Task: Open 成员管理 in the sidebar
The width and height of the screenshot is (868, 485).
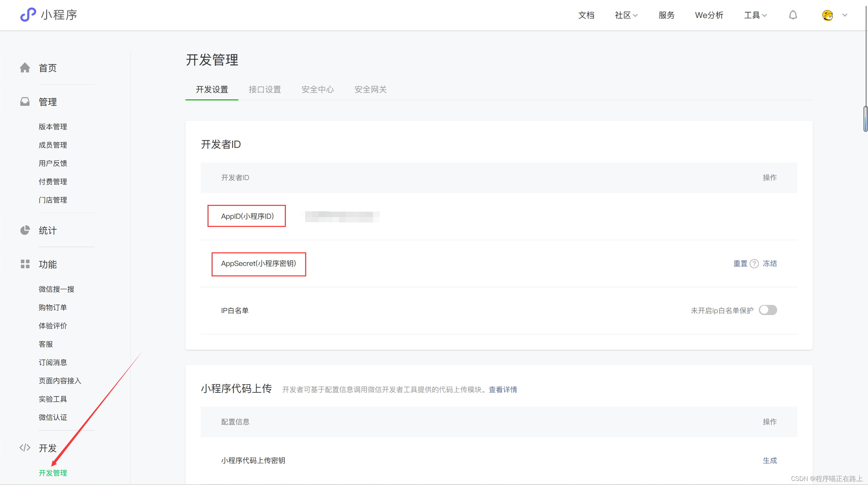Action: pyautogui.click(x=53, y=145)
